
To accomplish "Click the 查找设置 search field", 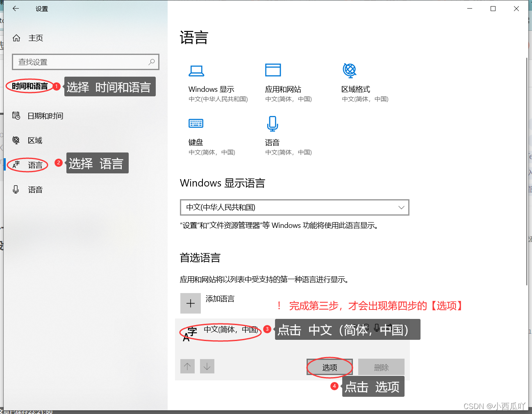I will click(86, 62).
